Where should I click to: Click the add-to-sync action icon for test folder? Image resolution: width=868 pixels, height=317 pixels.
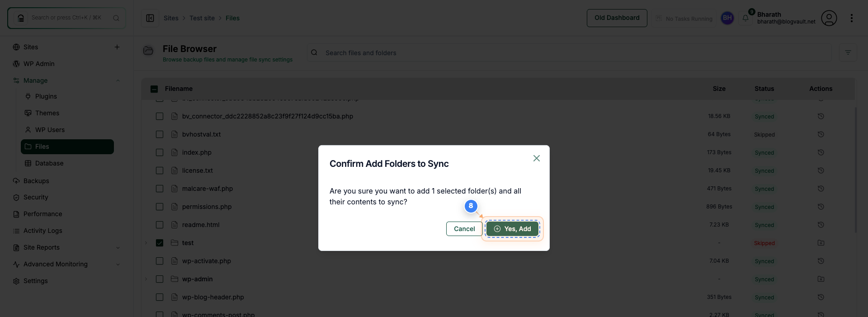coord(821,243)
